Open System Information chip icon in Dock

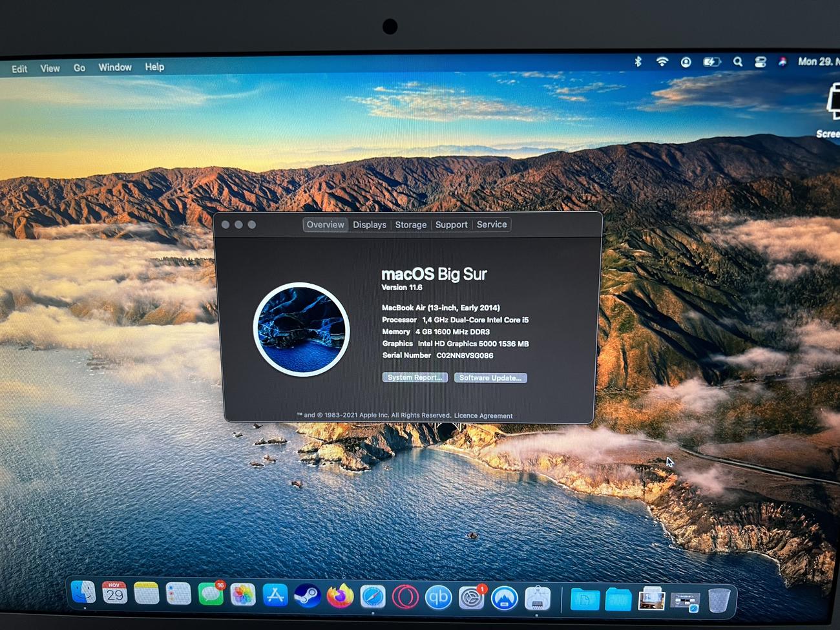(x=538, y=599)
